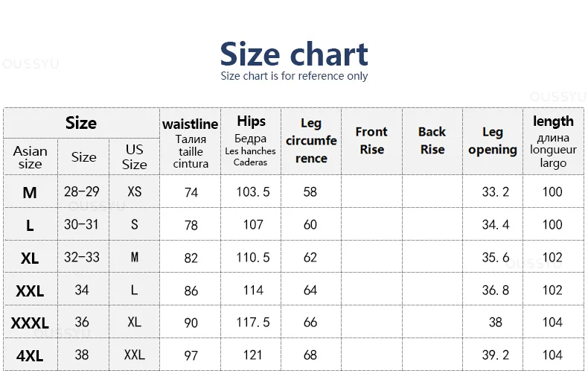Select the Back Rise column header
588x371 pixels.
pyautogui.click(x=432, y=141)
